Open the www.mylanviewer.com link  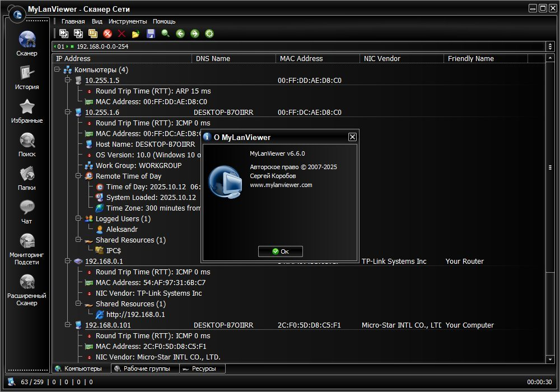point(281,185)
